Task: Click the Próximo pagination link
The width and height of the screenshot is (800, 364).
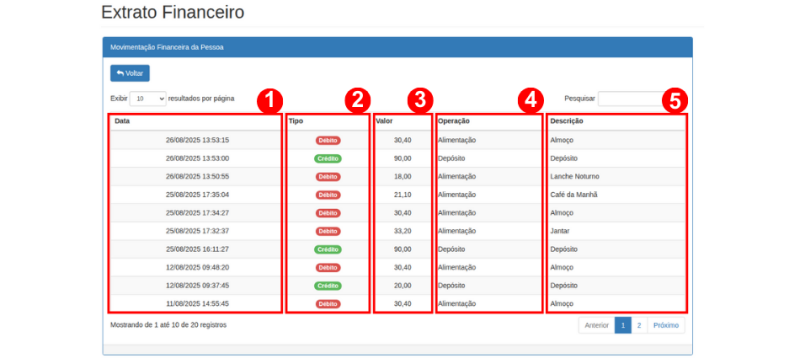Action: 666,325
